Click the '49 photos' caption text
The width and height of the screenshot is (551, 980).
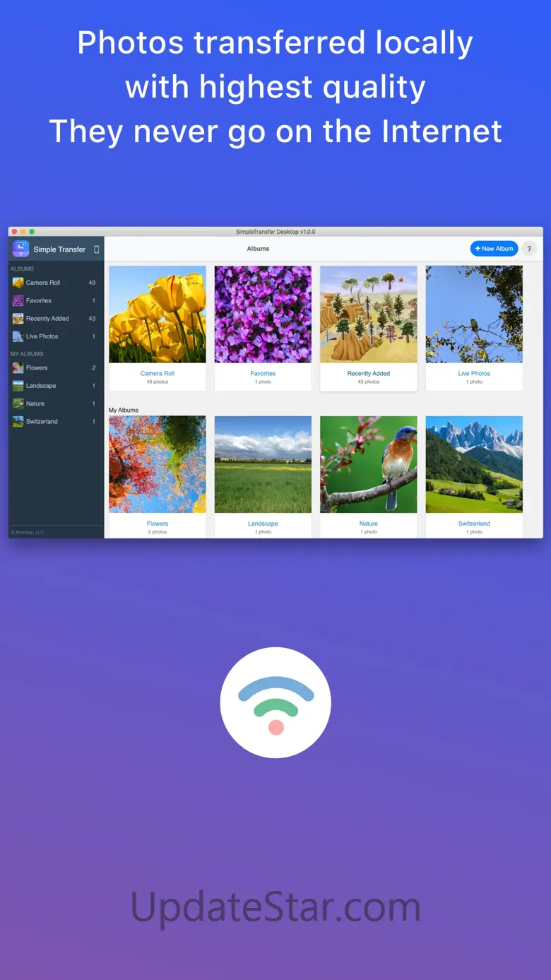[158, 382]
